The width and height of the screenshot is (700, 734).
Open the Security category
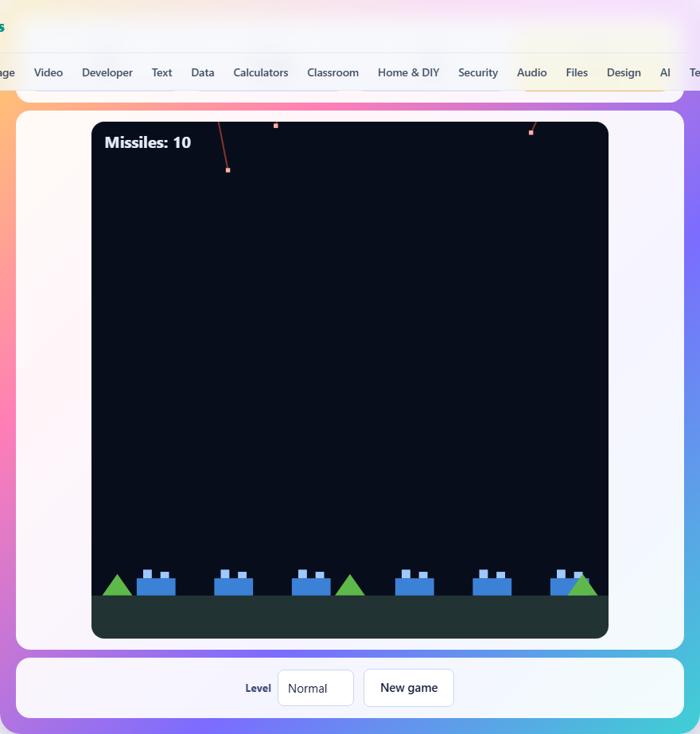point(478,72)
